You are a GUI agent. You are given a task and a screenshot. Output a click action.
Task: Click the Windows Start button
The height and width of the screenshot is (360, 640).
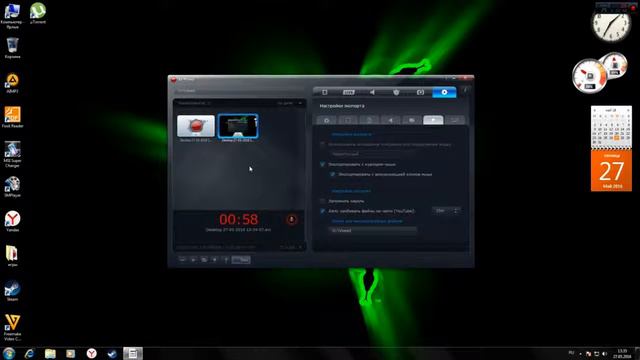pyautogui.click(x=9, y=353)
